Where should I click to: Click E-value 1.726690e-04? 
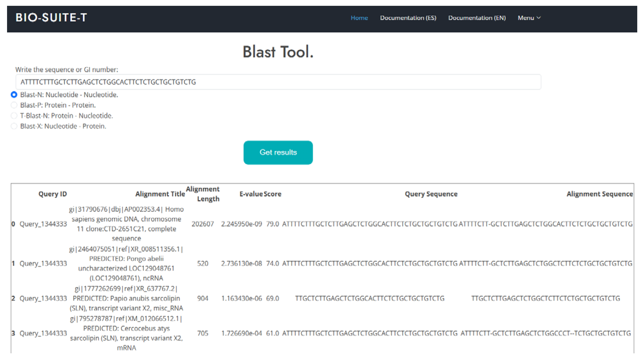(242, 333)
